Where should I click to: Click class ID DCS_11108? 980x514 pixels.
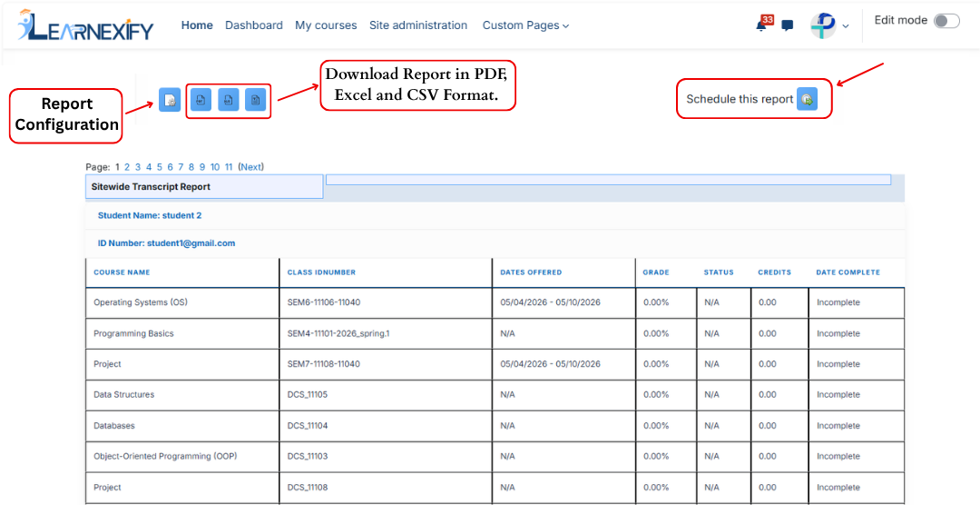click(x=308, y=487)
